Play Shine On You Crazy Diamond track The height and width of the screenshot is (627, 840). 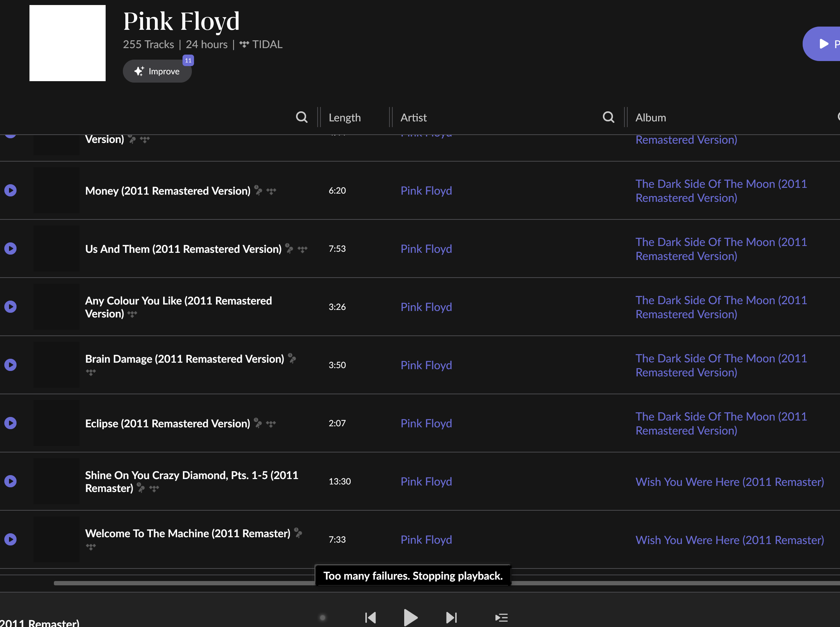11,481
